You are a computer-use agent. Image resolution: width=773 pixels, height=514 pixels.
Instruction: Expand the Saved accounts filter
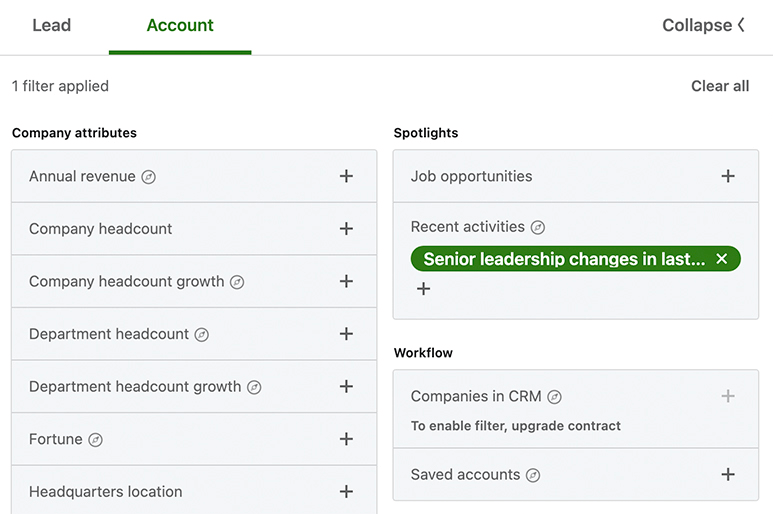(x=728, y=474)
